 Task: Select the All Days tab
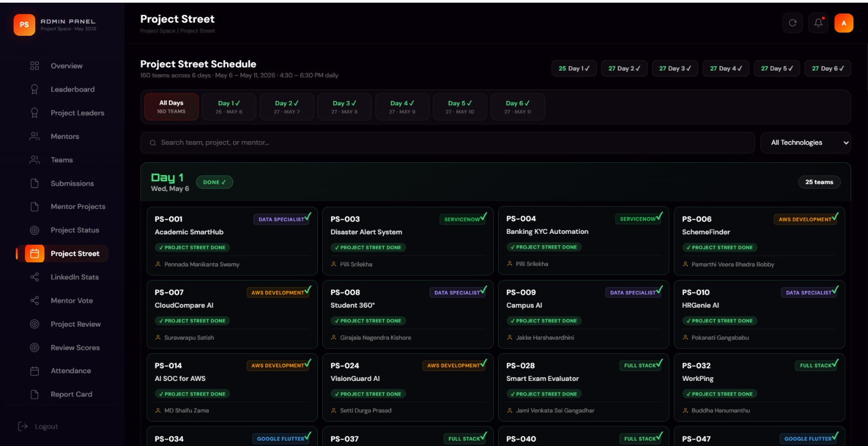pos(171,107)
